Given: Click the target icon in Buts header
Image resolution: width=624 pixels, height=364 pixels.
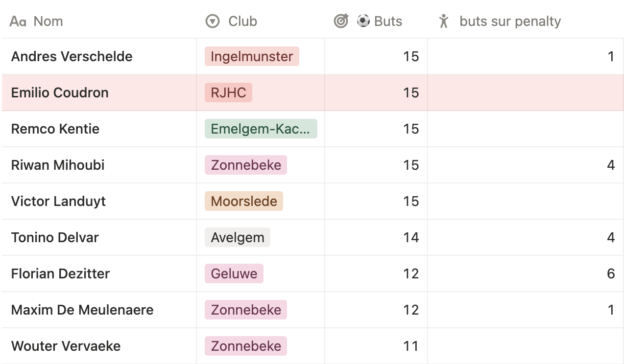Looking at the screenshot, I should click(341, 21).
